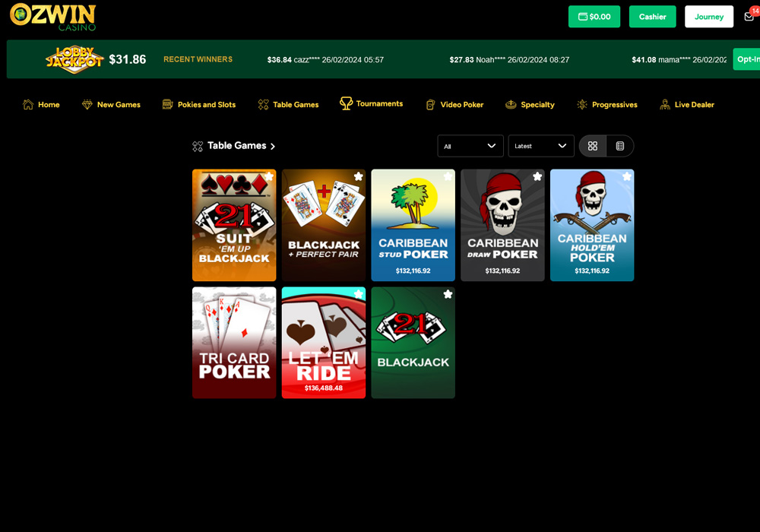
Task: Click the suits icon beside Table Games heading
Action: [x=198, y=147]
